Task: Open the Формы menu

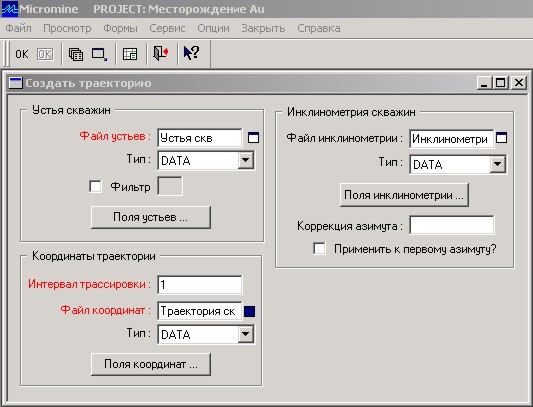Action: pyautogui.click(x=120, y=28)
